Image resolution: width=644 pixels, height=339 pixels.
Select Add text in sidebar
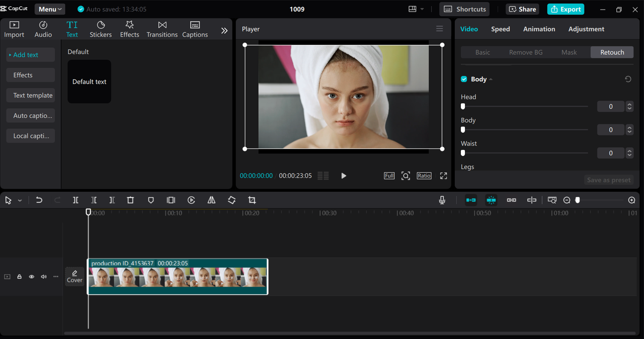(31, 55)
